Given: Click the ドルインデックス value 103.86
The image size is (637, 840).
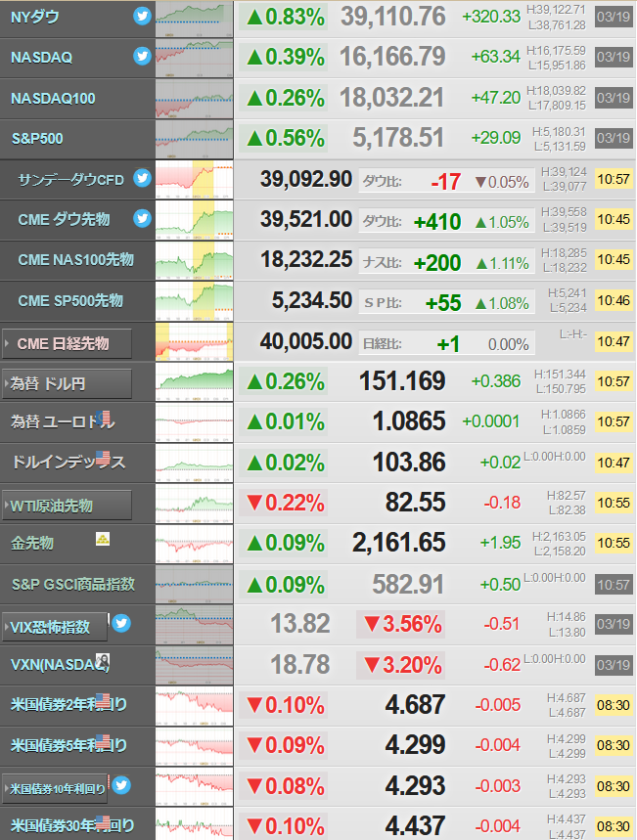Looking at the screenshot, I should point(409,463).
